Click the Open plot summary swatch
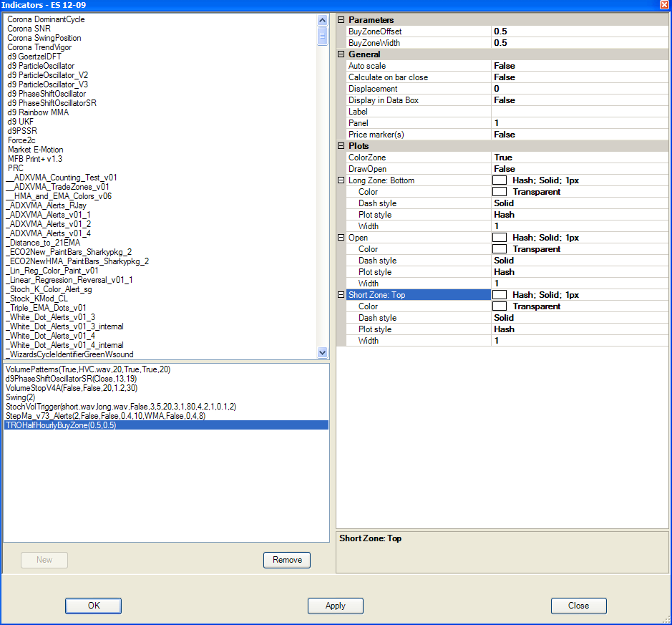Screen dimensions: 672x625 point(500,238)
